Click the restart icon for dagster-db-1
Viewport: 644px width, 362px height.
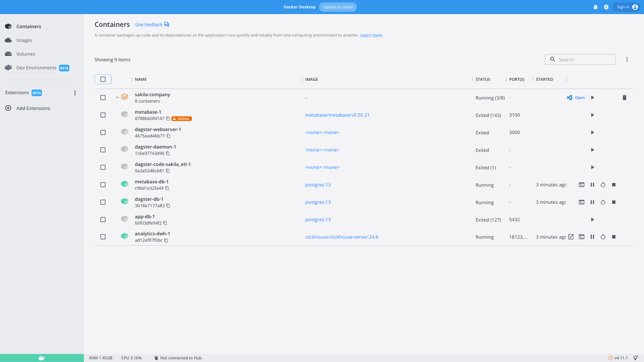point(603,202)
